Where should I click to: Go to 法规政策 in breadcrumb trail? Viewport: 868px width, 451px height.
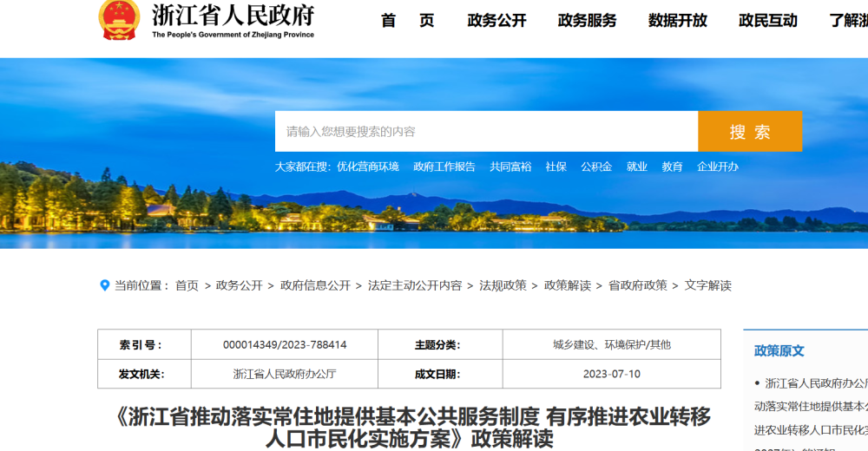(503, 285)
